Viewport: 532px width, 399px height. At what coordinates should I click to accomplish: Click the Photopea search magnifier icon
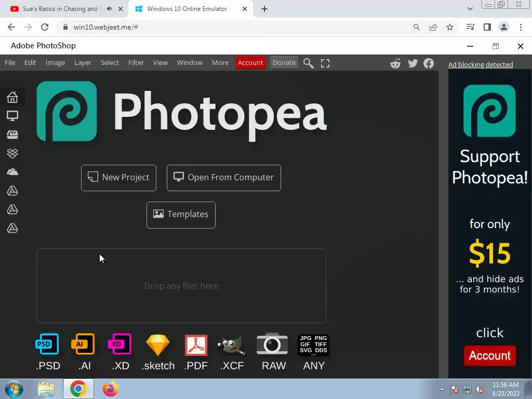pos(309,63)
